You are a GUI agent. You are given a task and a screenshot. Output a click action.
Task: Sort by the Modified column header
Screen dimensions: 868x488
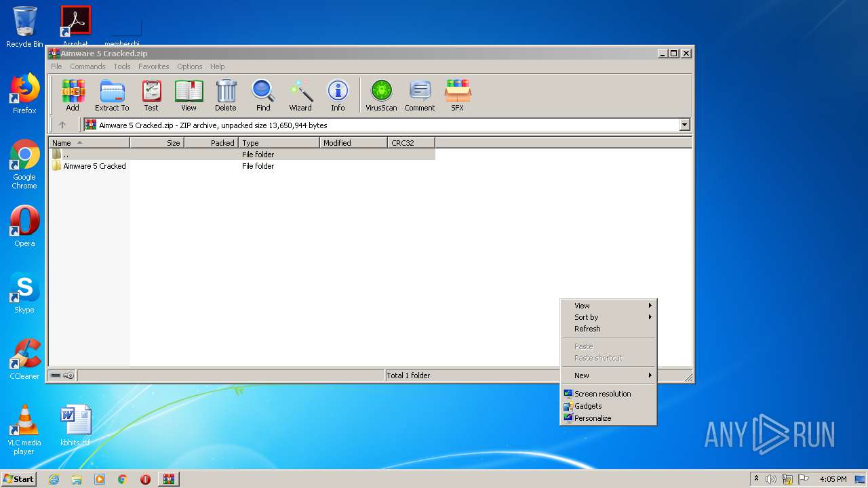tap(353, 143)
